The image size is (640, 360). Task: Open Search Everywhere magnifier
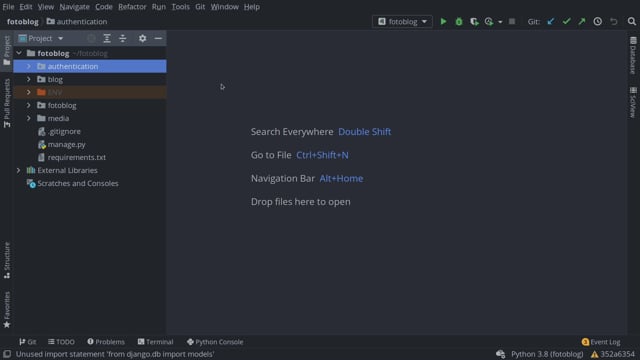coord(631,22)
